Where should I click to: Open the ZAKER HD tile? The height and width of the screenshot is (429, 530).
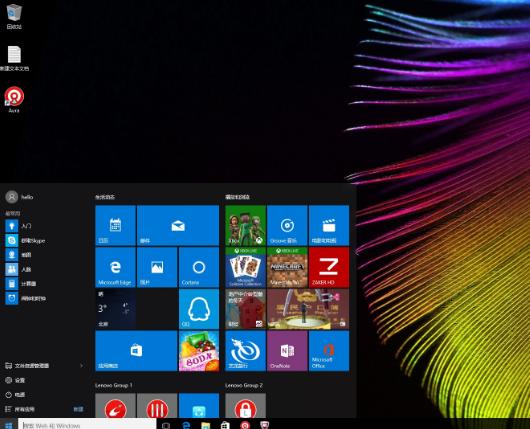click(329, 267)
